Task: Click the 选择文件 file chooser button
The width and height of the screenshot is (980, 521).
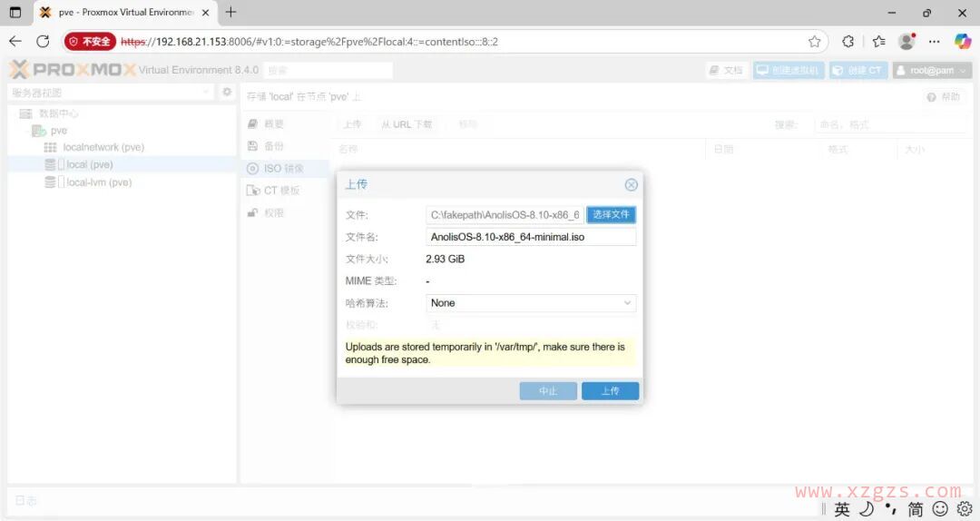Action: click(x=611, y=214)
